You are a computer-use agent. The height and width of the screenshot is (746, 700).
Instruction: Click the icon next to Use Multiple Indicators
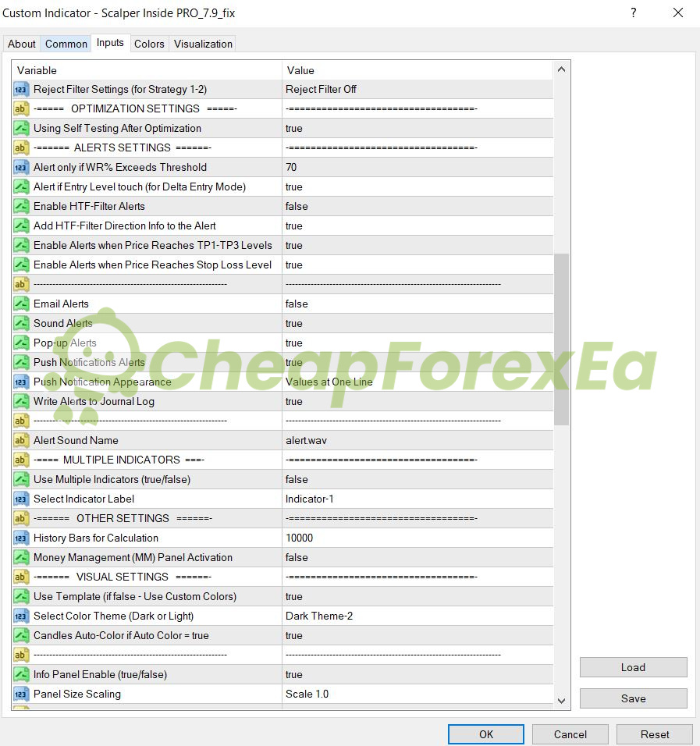tap(20, 480)
